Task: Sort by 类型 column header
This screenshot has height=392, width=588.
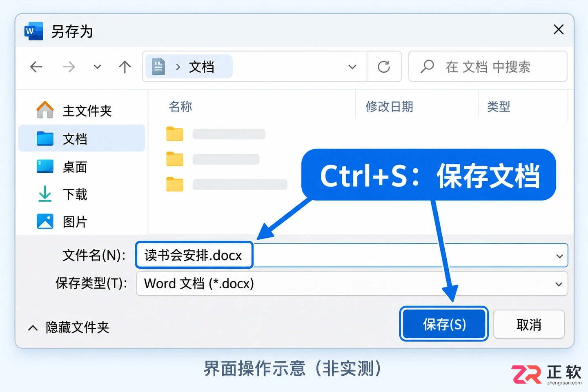Action: (x=499, y=107)
